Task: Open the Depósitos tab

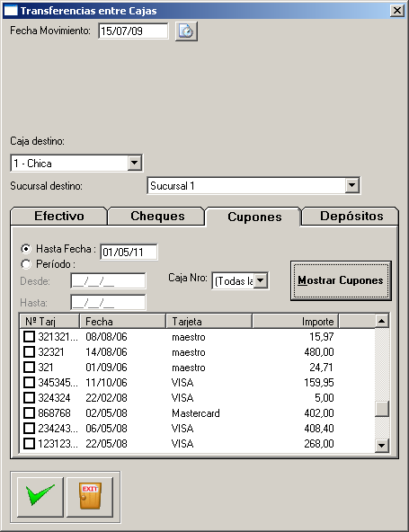Action: 351,216
